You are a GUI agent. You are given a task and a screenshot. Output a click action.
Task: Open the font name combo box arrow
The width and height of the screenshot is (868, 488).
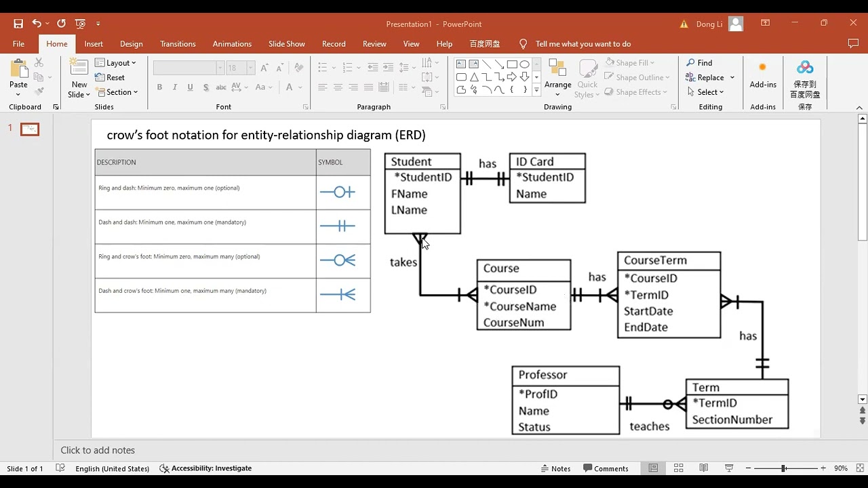coord(220,68)
